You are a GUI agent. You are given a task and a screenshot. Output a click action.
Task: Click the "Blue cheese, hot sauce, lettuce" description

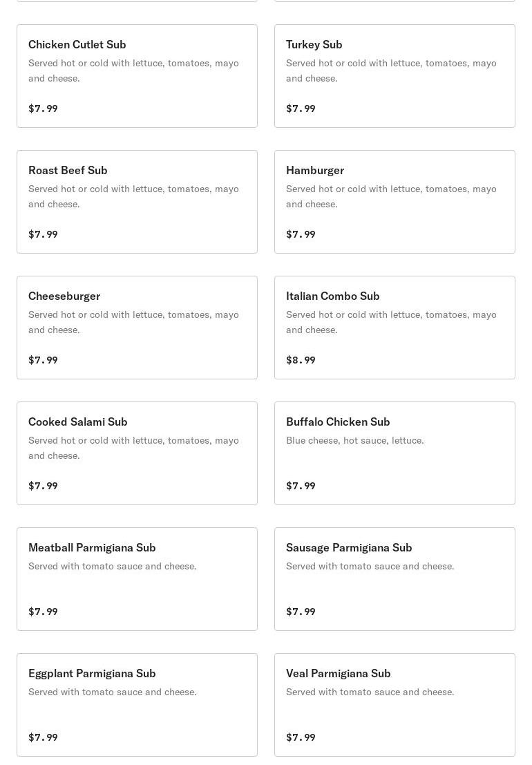355,440
